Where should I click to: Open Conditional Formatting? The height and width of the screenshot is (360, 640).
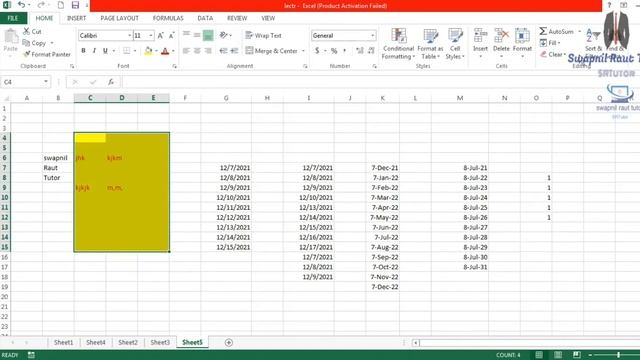pyautogui.click(x=398, y=44)
